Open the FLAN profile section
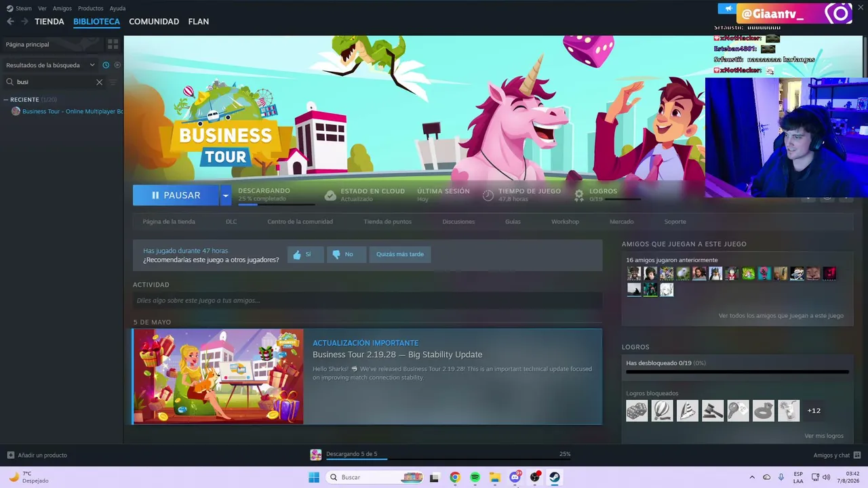Screen dimensions: 868x488 coord(199,22)
